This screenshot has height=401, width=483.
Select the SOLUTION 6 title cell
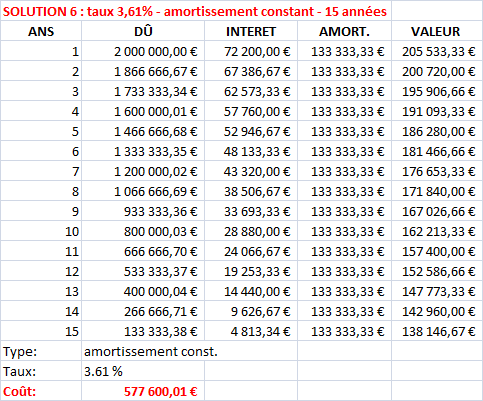pyautogui.click(x=196, y=11)
